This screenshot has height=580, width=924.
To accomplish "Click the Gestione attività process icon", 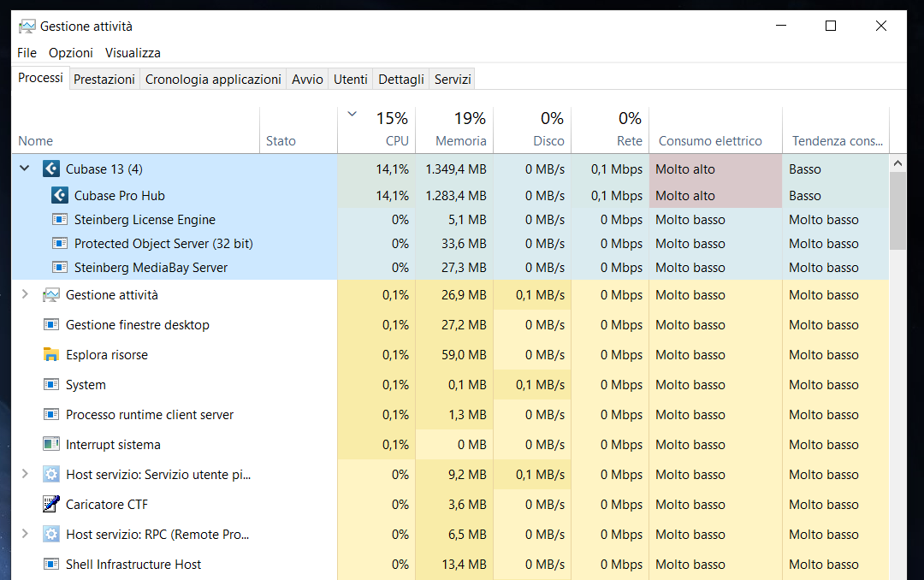I will coord(51,295).
